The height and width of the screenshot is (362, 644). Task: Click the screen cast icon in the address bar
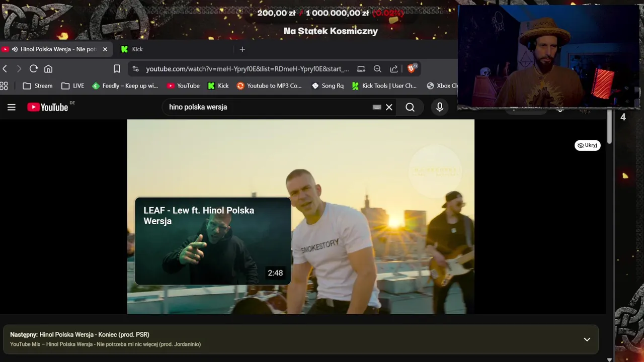[x=361, y=69]
